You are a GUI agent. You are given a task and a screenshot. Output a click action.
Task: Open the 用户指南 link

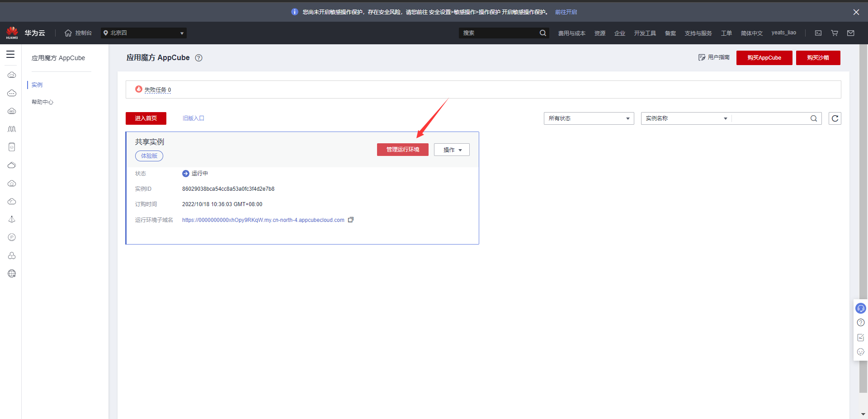pos(714,57)
